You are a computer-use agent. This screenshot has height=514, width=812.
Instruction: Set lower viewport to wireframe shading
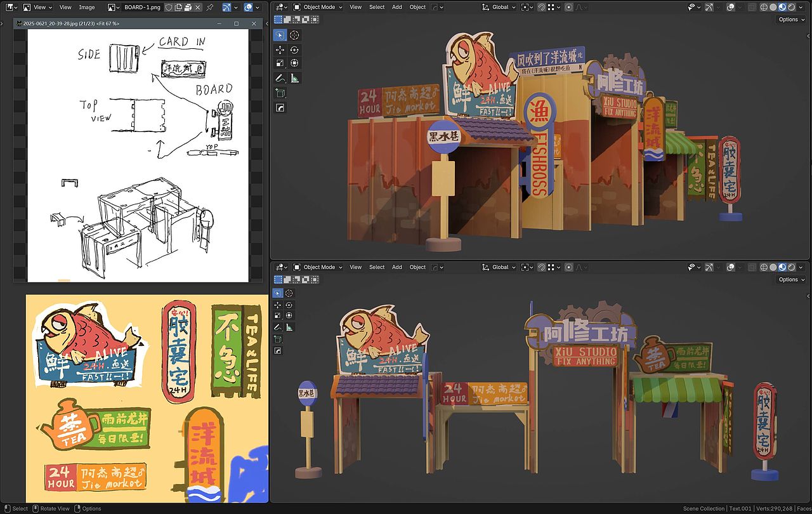point(763,267)
